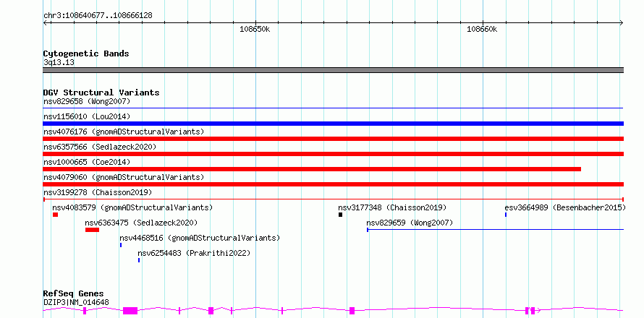Click the widest magenta DZIP3 exon block

click(130, 311)
